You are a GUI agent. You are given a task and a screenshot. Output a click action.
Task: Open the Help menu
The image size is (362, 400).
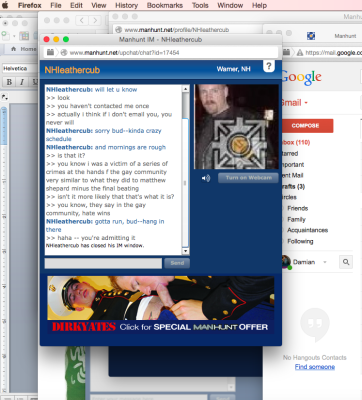tap(259, 5)
